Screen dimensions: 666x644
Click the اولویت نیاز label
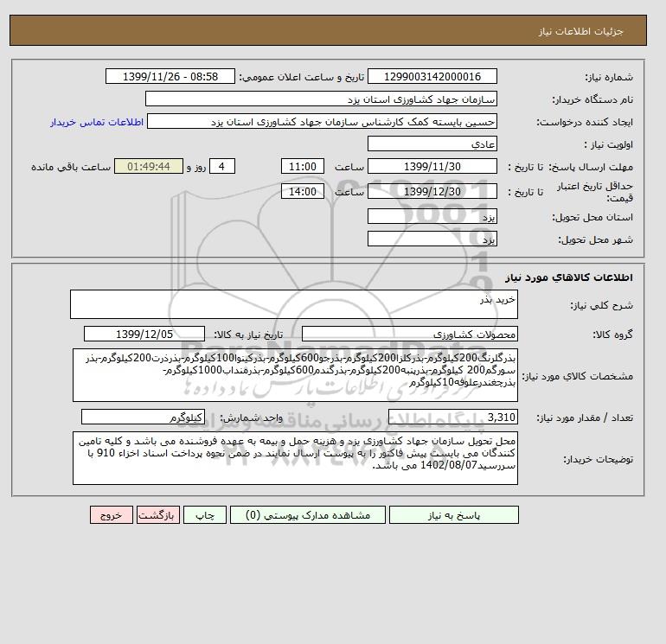(609, 144)
